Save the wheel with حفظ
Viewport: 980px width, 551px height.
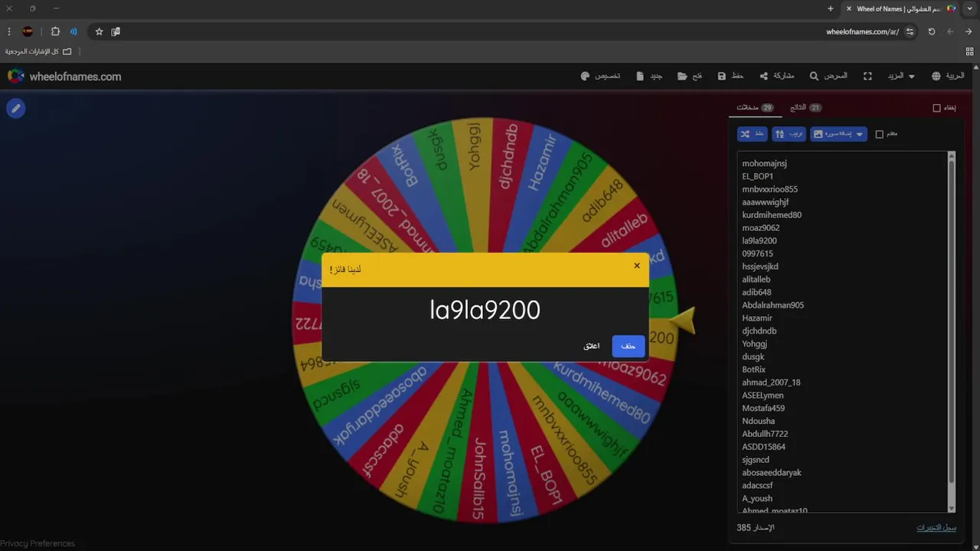click(730, 77)
